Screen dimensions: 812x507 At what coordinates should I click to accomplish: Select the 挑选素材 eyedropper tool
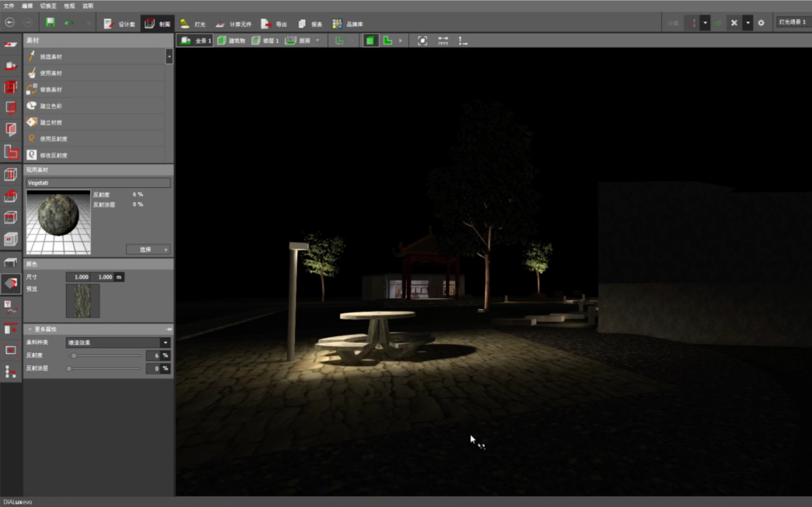pyautogui.click(x=51, y=57)
